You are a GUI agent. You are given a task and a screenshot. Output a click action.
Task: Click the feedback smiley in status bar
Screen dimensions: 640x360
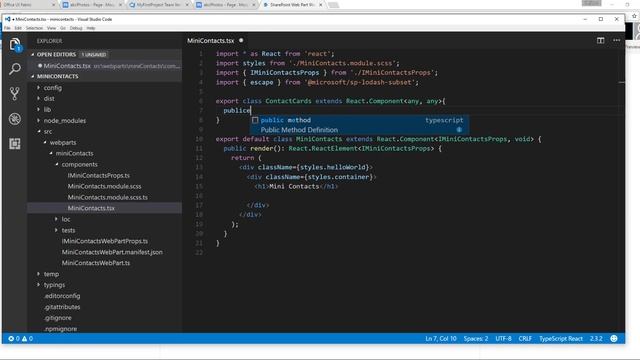pos(614,338)
